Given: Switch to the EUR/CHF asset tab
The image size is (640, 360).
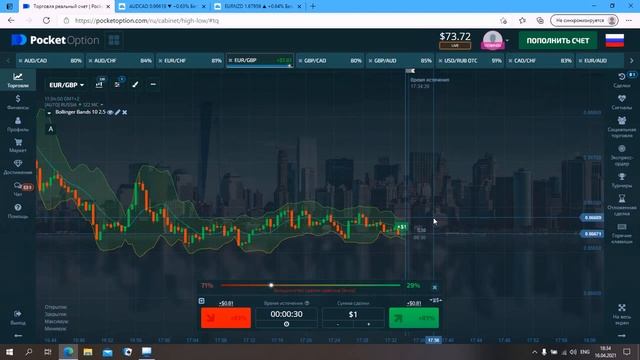Looking at the screenshot, I should [191, 61].
